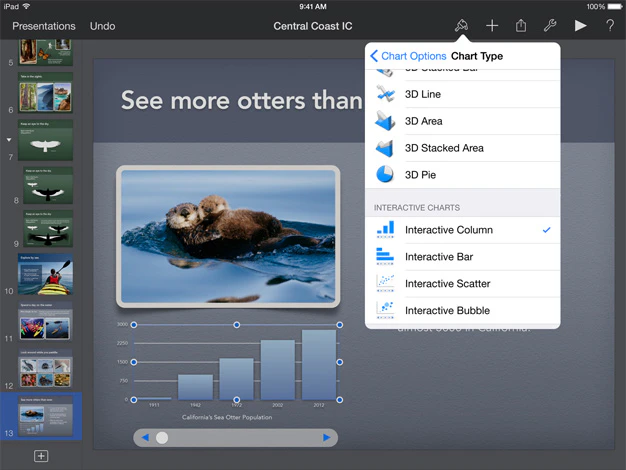
Task: Choose Interactive Scatter chart type
Action: tap(462, 284)
